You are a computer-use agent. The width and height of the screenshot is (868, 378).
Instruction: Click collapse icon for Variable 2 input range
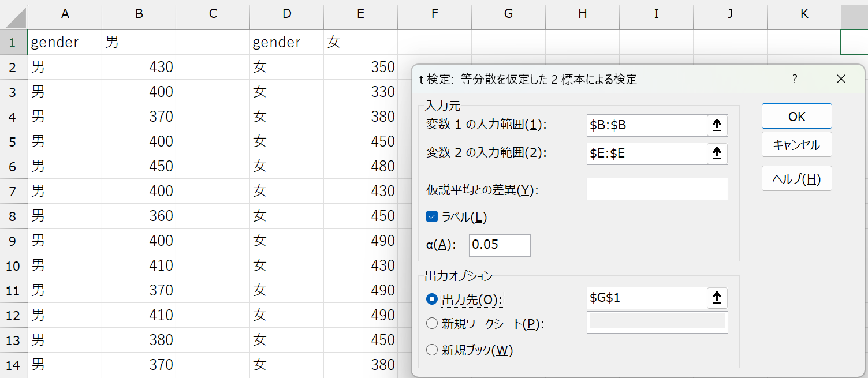pyautogui.click(x=717, y=154)
